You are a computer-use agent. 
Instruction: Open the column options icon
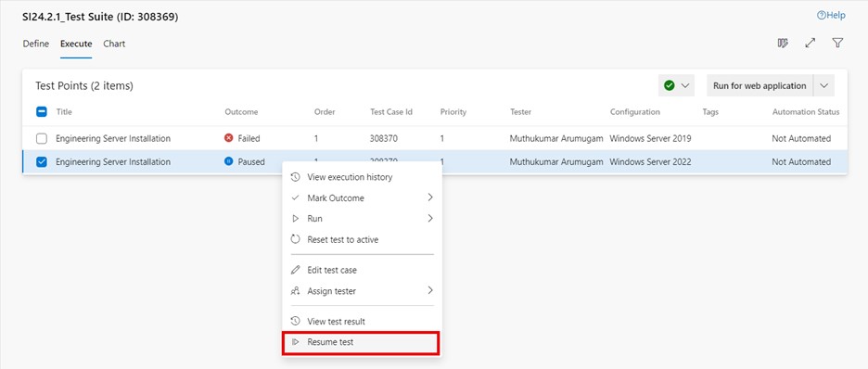tap(783, 44)
